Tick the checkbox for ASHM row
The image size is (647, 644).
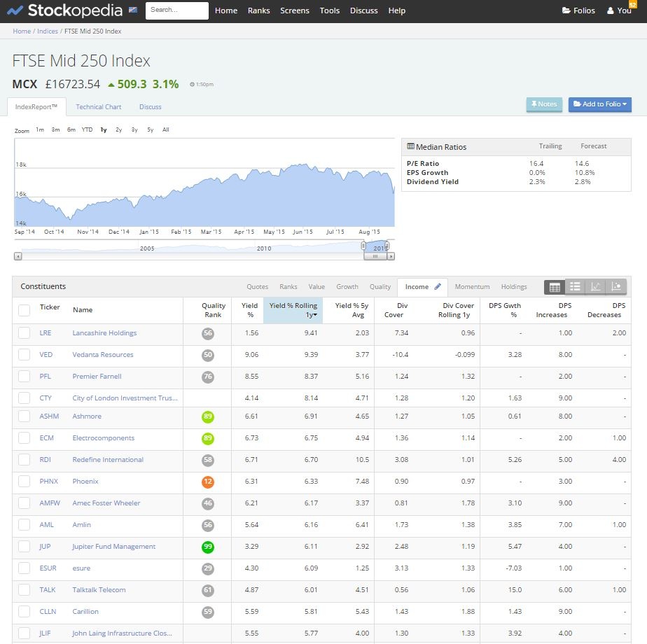click(25, 416)
